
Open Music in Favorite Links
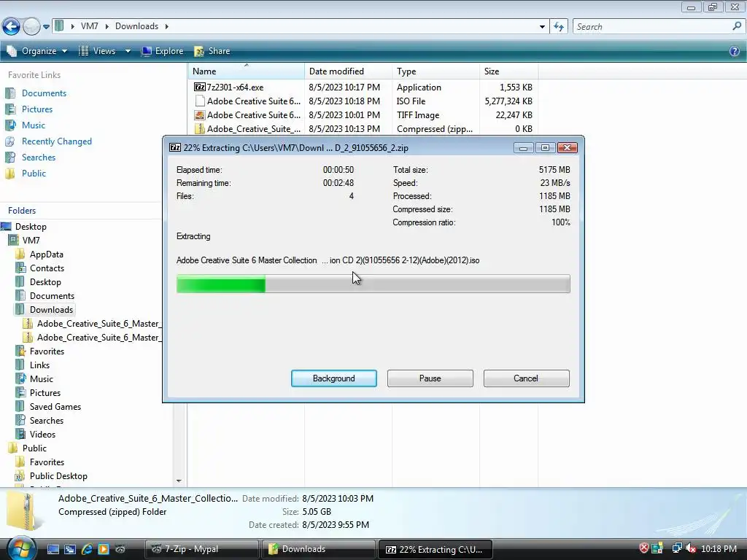click(34, 125)
